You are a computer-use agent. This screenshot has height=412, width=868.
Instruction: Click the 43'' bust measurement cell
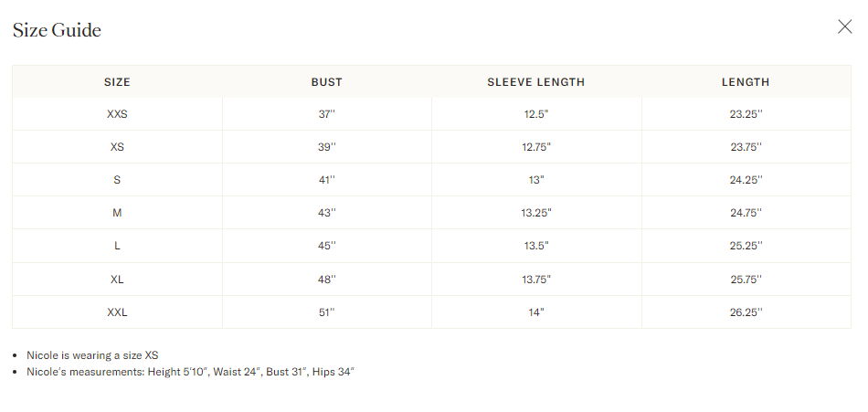[x=327, y=213]
